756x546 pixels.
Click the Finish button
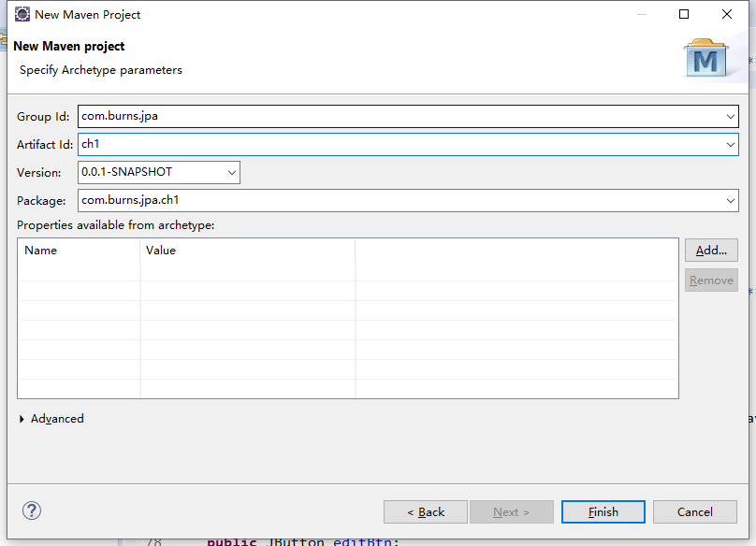point(603,511)
